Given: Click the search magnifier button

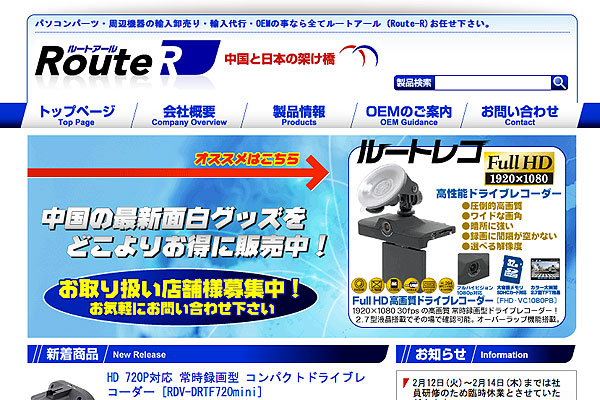Looking at the screenshot, I should (x=559, y=83).
